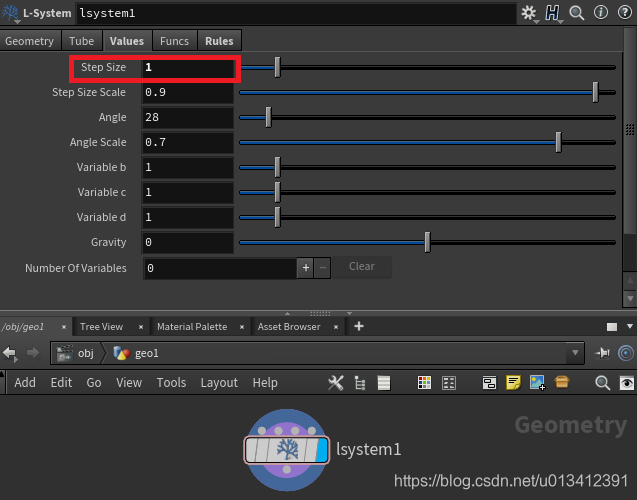The width and height of the screenshot is (637, 500).
Task: Open the color palette grid icon
Action: point(424,383)
